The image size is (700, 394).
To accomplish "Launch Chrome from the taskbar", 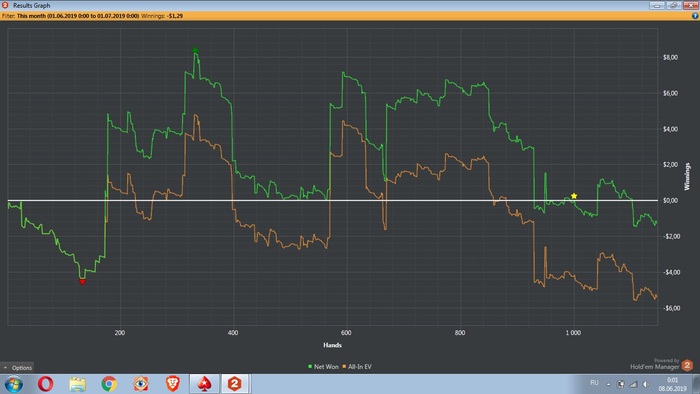I will [x=109, y=384].
